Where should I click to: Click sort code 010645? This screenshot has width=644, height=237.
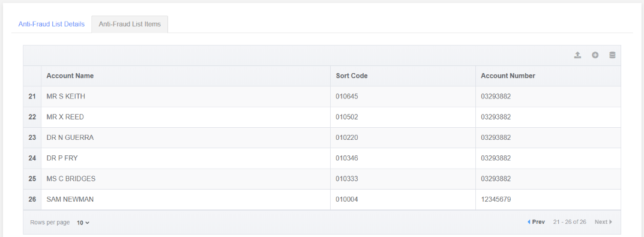[x=347, y=97]
